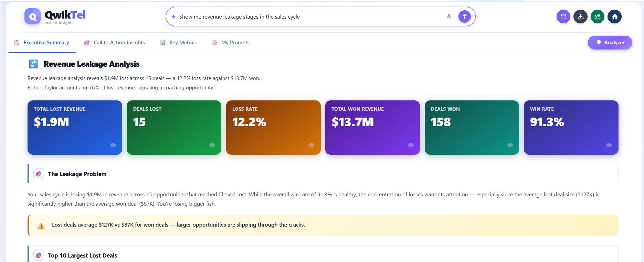
Task: Click the Analyzer button
Action: [x=610, y=43]
